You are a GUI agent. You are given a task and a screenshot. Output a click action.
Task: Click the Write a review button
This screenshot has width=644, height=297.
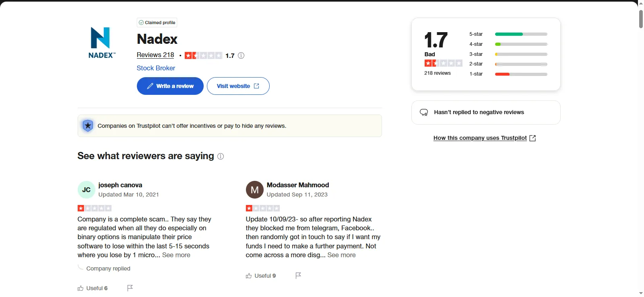170,86
